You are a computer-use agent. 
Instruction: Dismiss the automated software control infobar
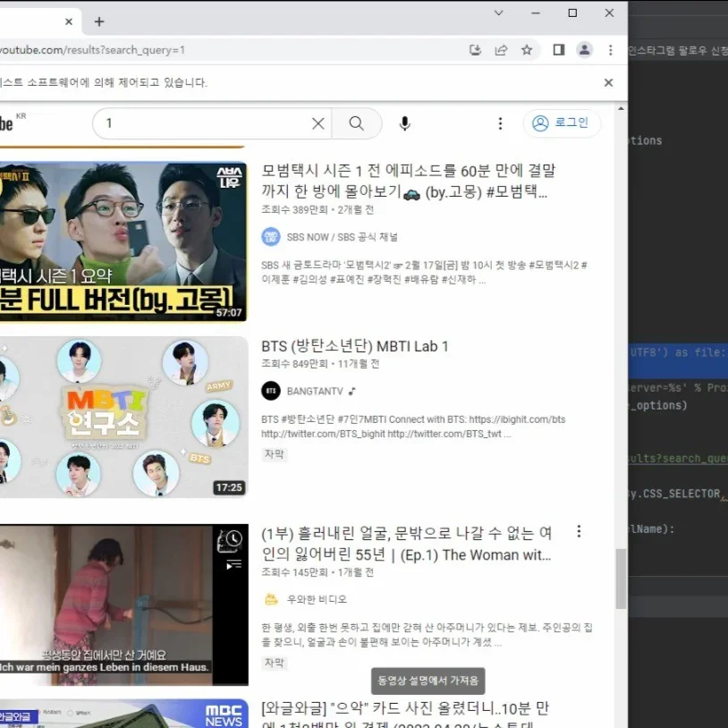tap(608, 82)
